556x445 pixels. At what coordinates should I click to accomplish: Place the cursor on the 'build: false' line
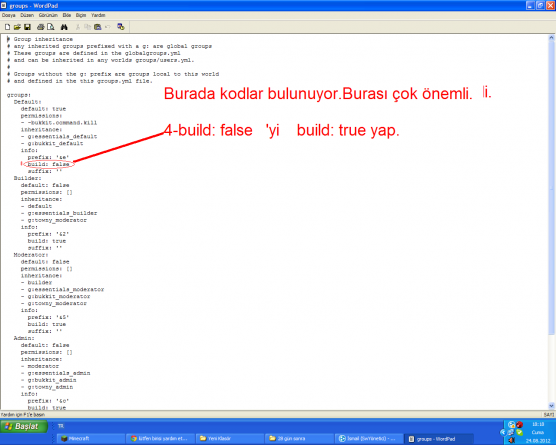(48, 164)
